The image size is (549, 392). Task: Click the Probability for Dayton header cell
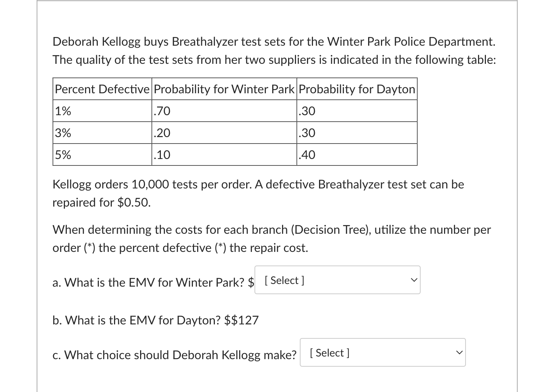pos(356,89)
